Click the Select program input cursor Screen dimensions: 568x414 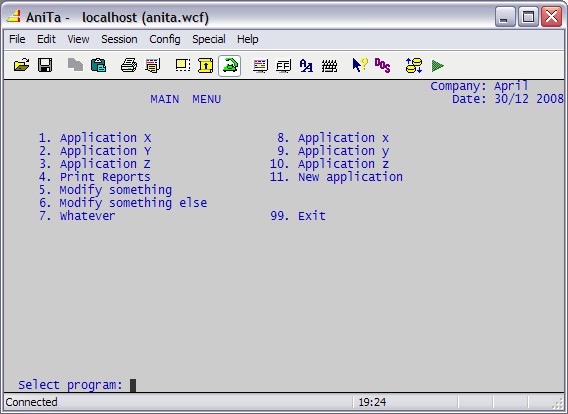[133, 385]
